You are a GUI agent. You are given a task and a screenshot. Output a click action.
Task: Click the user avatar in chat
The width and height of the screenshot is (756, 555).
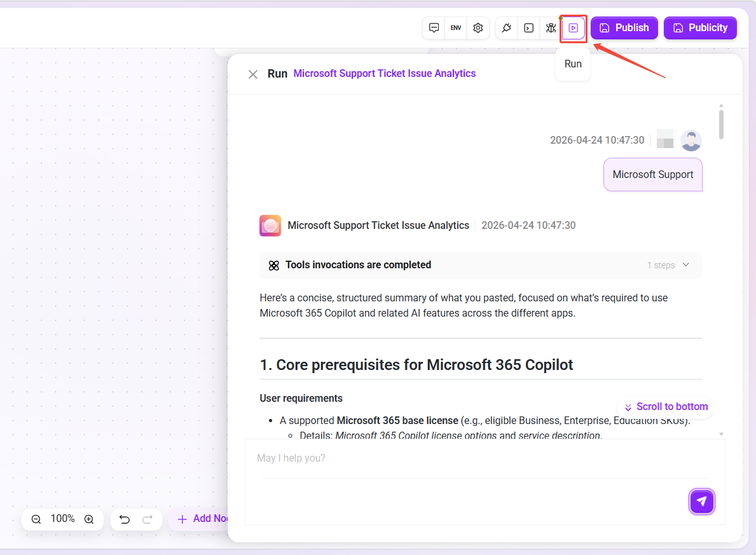pos(691,140)
